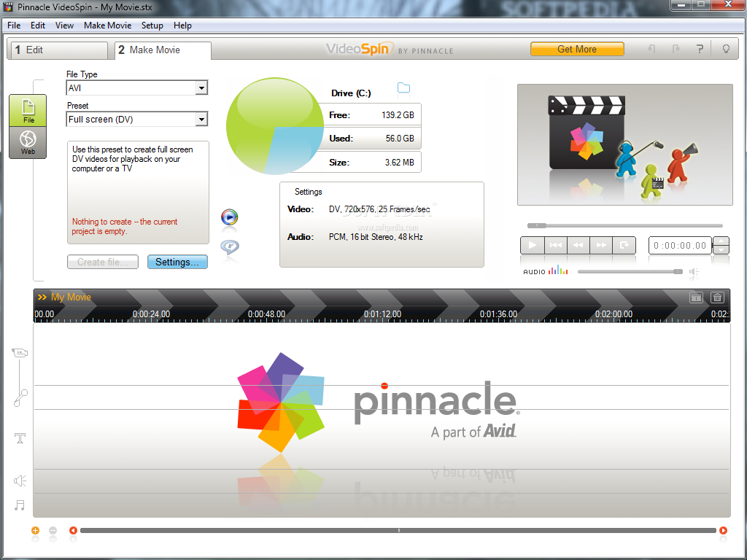Screen dimensions: 747x560
Task: Click the Get More button
Action: tap(577, 49)
